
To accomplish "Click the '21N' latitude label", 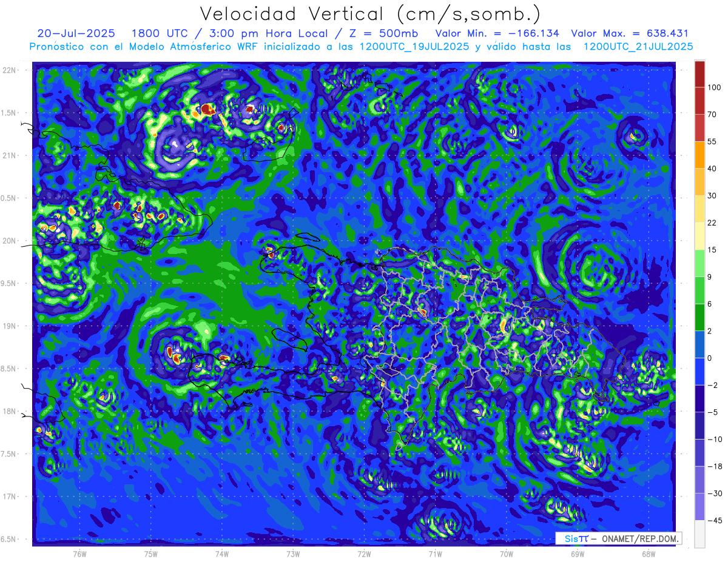I will coord(9,156).
